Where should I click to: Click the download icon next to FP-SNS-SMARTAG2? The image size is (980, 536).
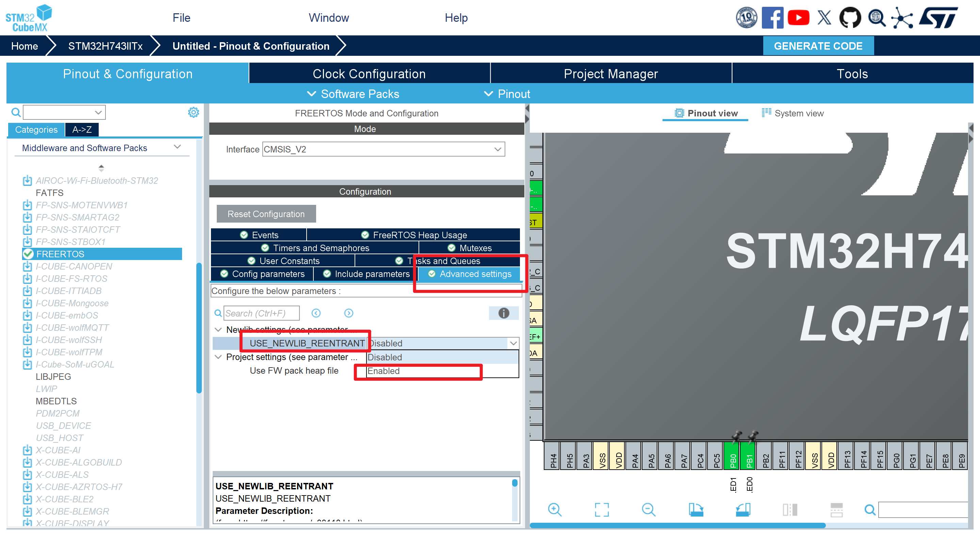27,217
